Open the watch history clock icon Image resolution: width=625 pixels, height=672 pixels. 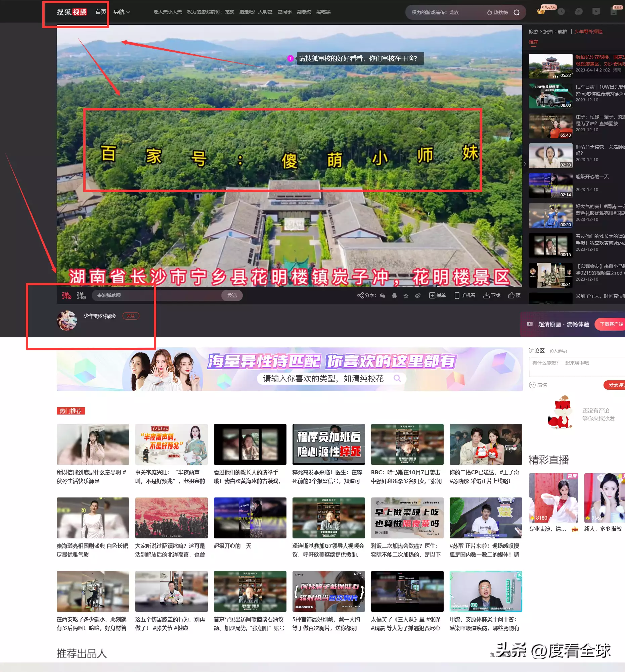pyautogui.click(x=561, y=11)
